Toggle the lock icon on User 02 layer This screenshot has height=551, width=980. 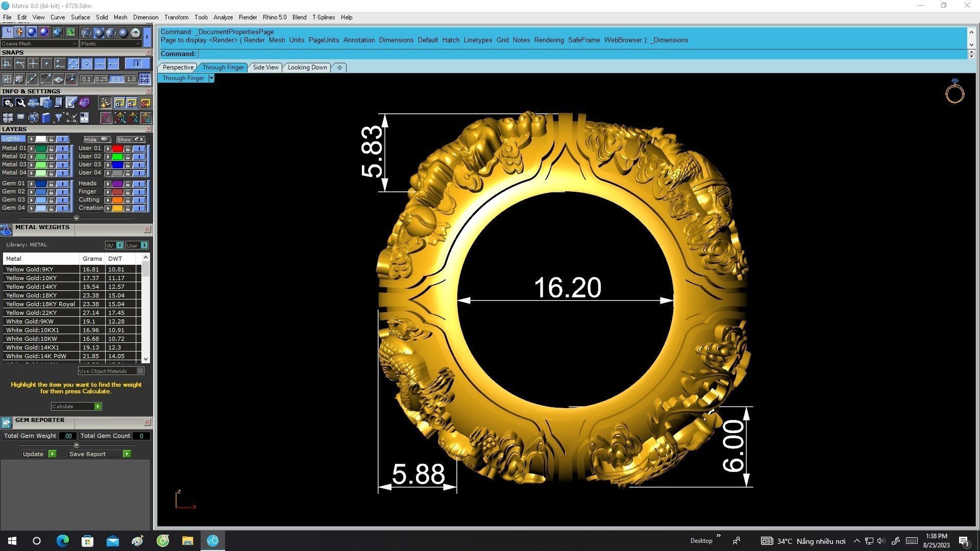[x=128, y=157]
